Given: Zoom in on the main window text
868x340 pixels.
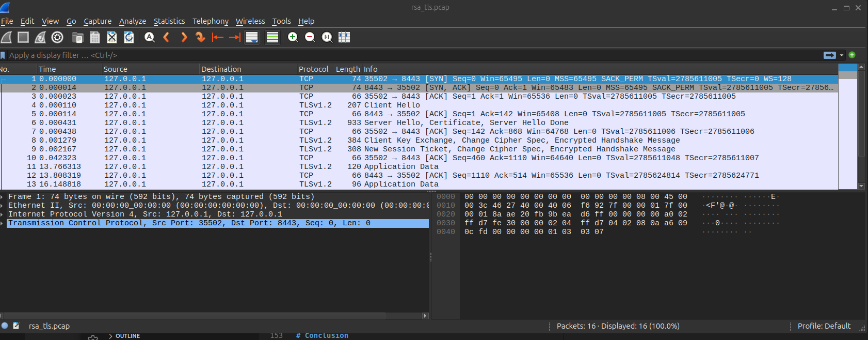Looking at the screenshot, I should click(x=293, y=37).
